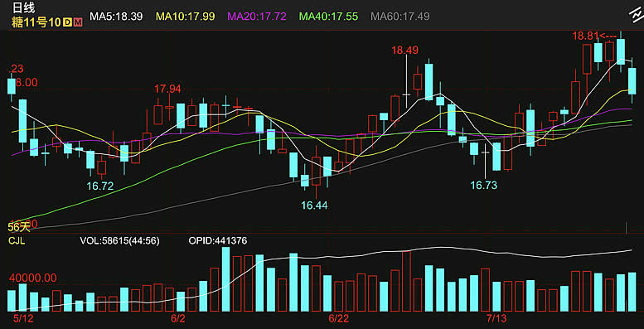Tap the gray MA60:17.49 label
Image resolution: width=644 pixels, height=329 pixels.
(x=400, y=17)
